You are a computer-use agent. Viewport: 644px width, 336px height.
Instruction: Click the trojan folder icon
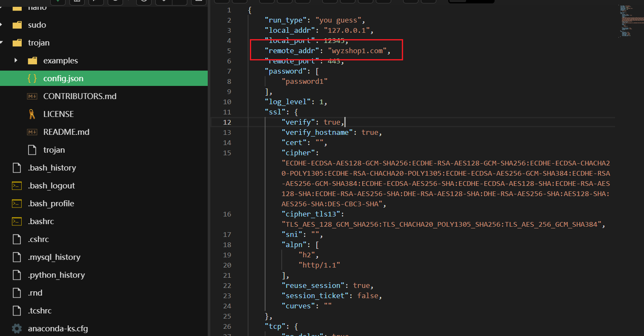click(17, 43)
